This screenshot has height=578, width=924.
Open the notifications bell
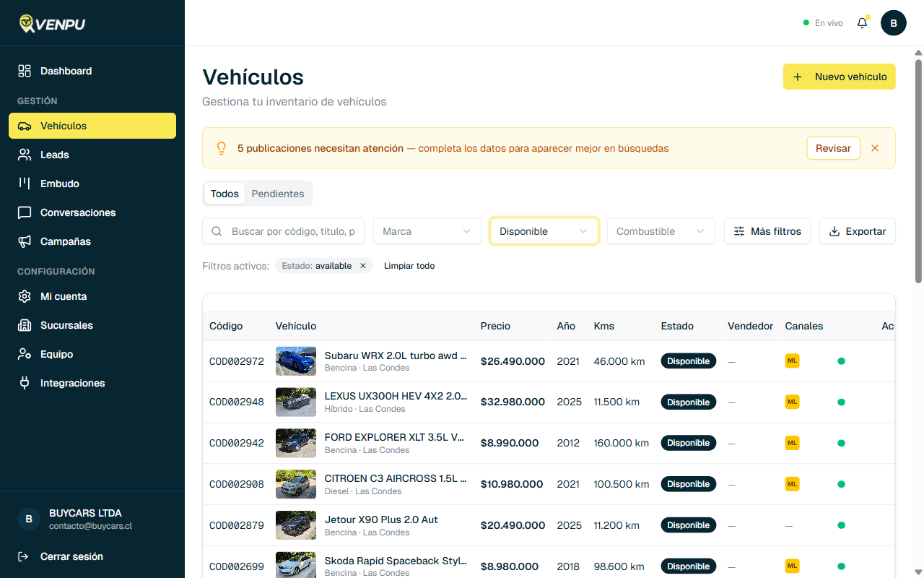(862, 22)
